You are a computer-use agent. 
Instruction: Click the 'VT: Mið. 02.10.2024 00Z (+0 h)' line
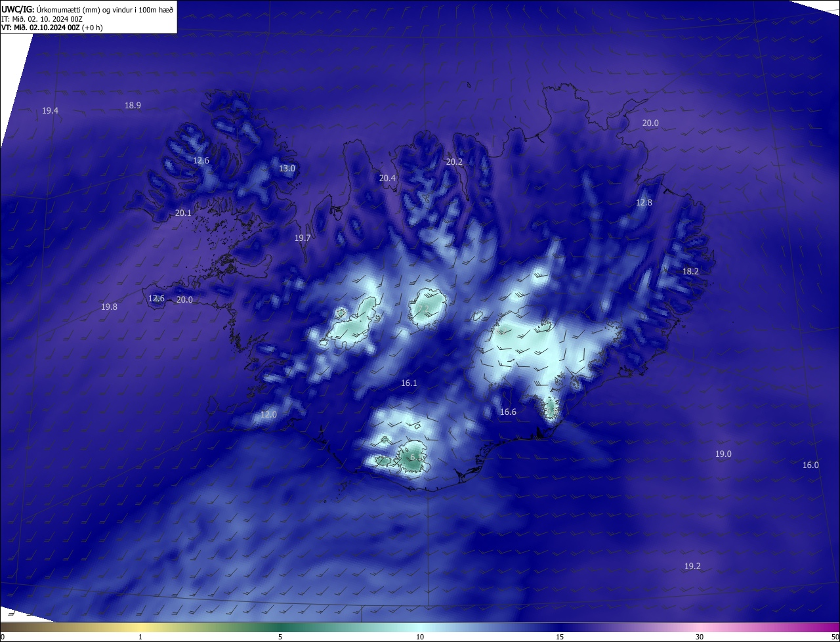(x=52, y=28)
